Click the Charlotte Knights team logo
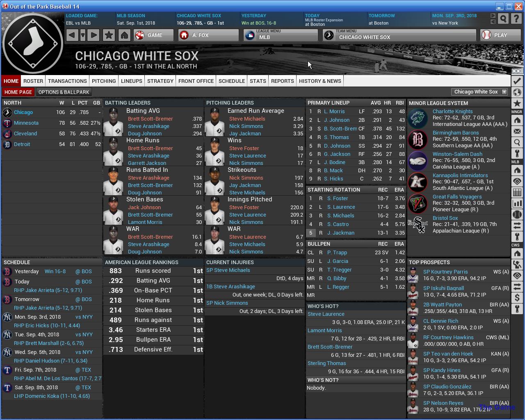This screenshot has width=525, height=420. point(418,119)
